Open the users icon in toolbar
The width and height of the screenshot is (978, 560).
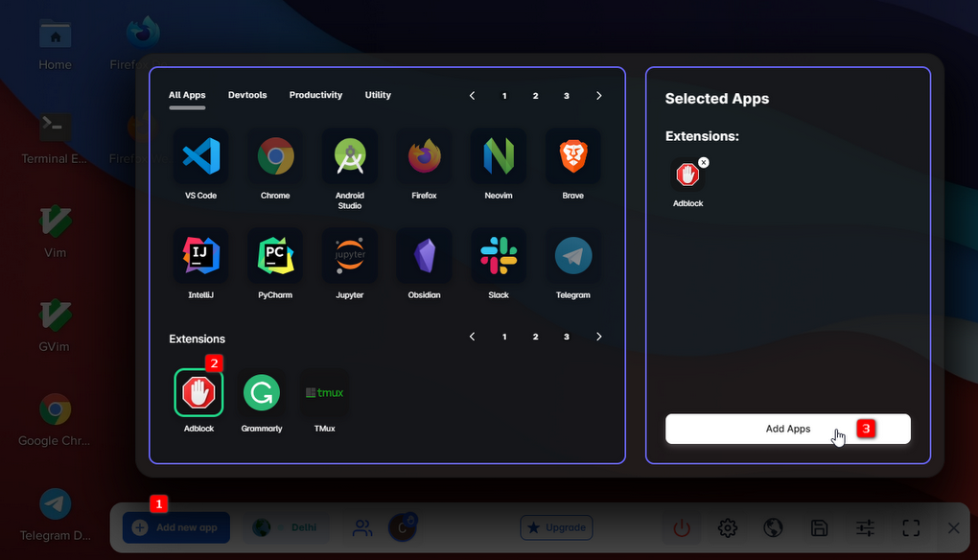pos(362,527)
